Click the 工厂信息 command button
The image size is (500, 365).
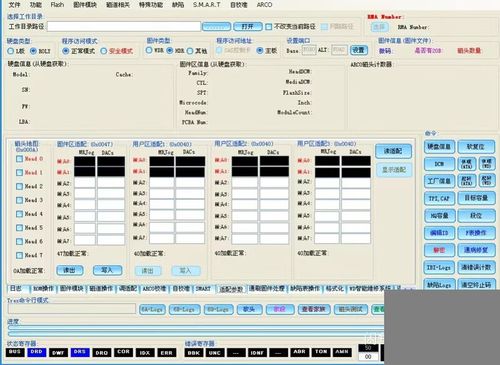(x=439, y=181)
